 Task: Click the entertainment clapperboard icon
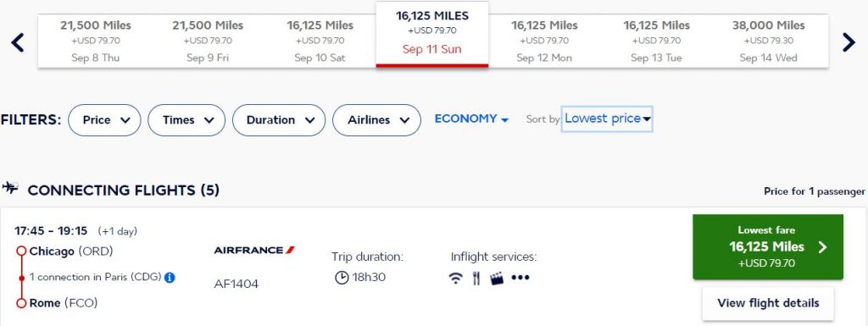coord(497,278)
